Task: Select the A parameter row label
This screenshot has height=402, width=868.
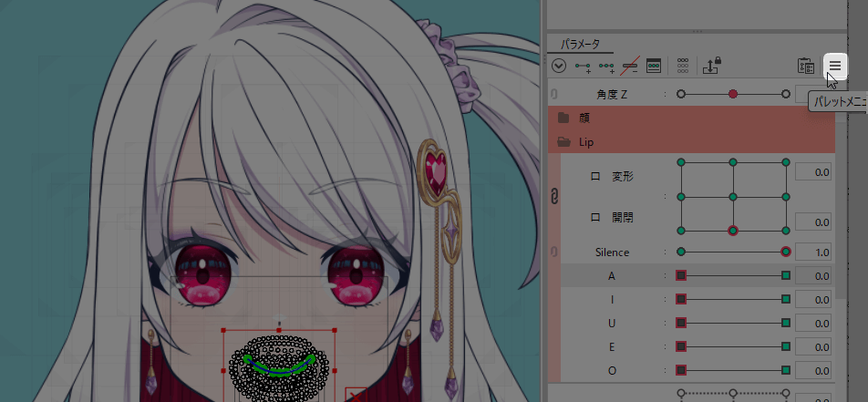Action: coord(612,275)
